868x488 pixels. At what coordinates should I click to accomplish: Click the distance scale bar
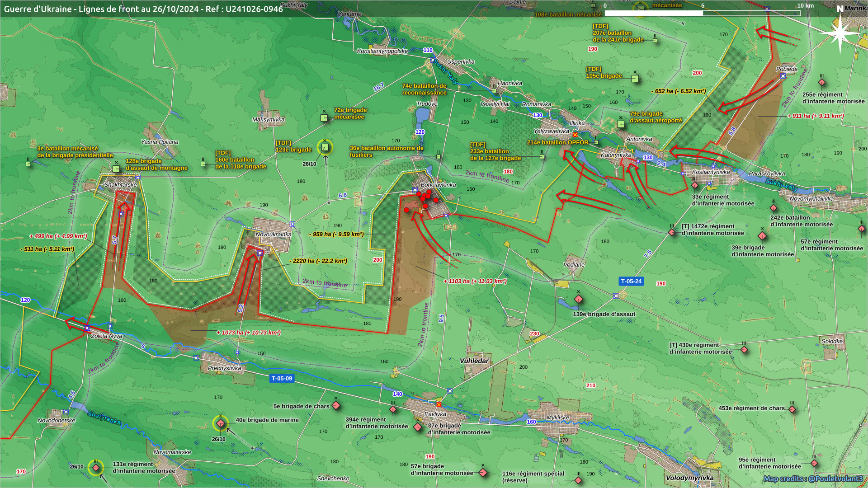click(x=702, y=13)
